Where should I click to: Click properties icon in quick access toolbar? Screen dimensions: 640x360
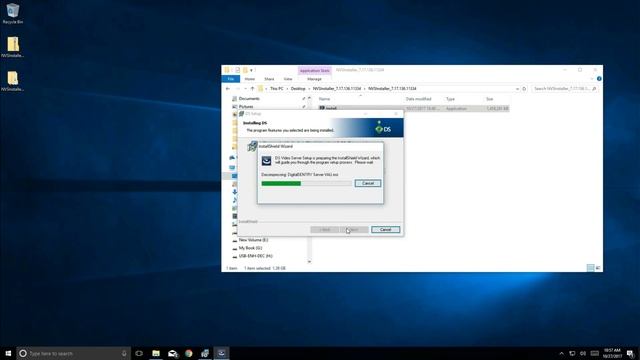click(x=237, y=70)
